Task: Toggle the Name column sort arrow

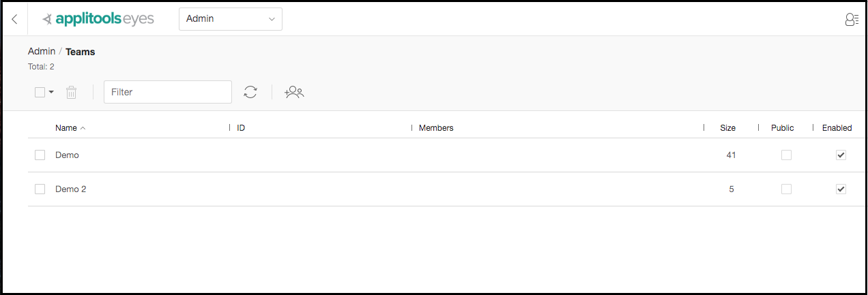Action: 83,128
